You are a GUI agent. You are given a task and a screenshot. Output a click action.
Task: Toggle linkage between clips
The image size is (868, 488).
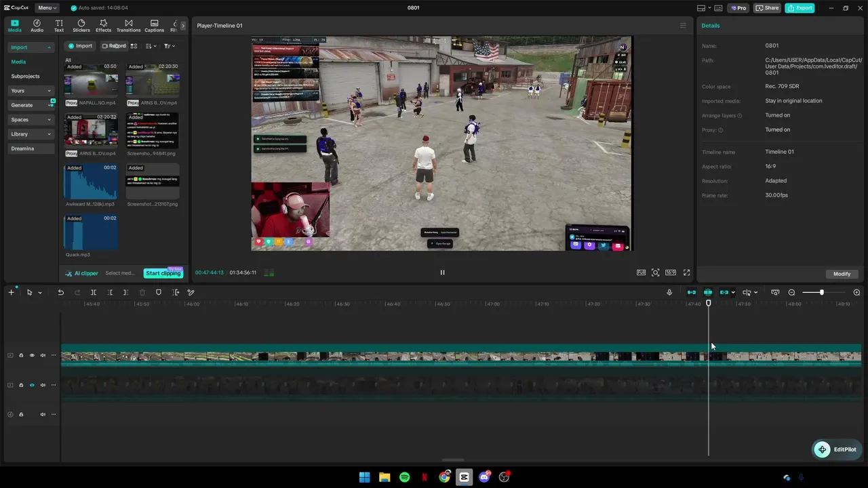724,293
